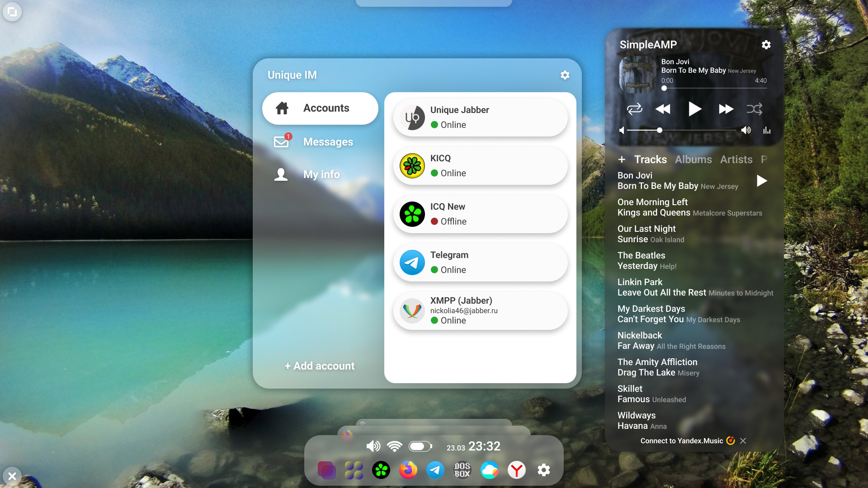Click Add account button

click(x=320, y=366)
